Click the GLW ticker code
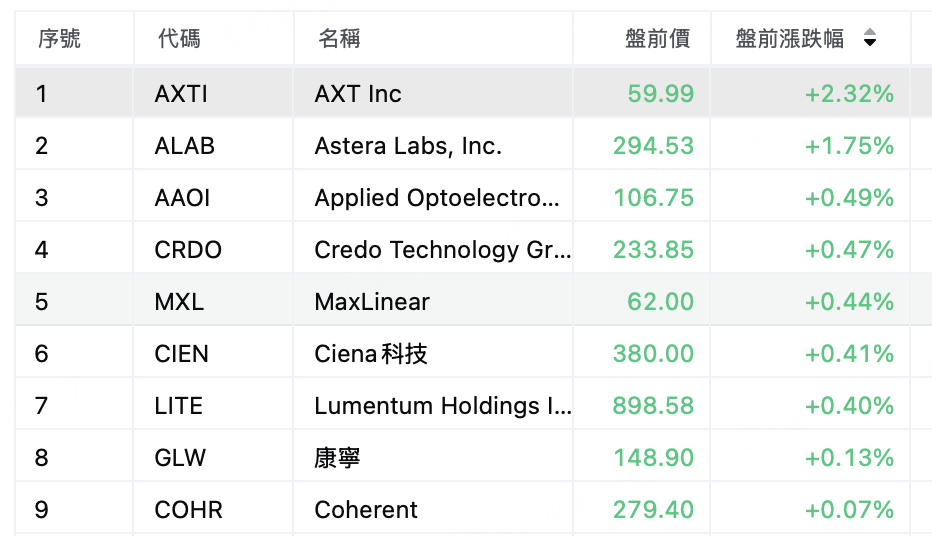932x536 pixels. click(180, 458)
